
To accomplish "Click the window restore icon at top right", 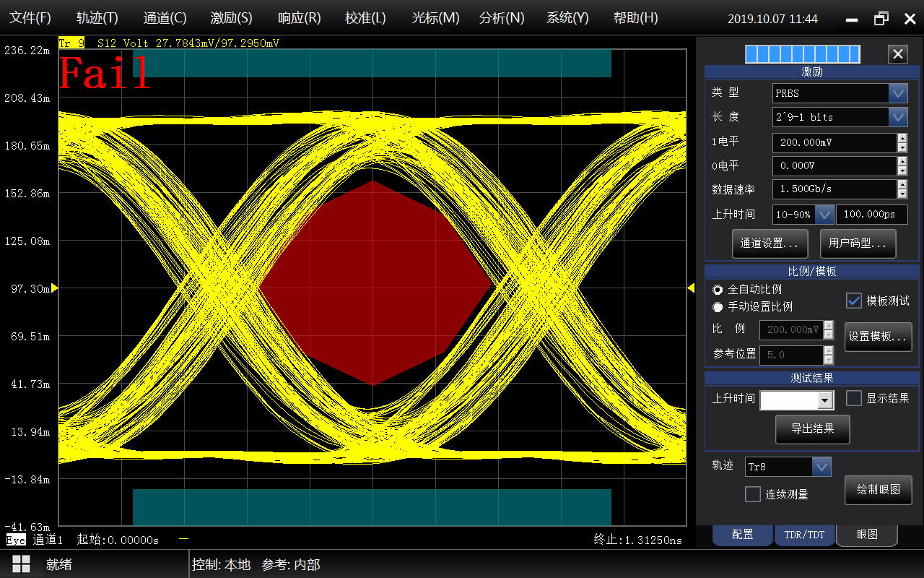I will [x=881, y=19].
